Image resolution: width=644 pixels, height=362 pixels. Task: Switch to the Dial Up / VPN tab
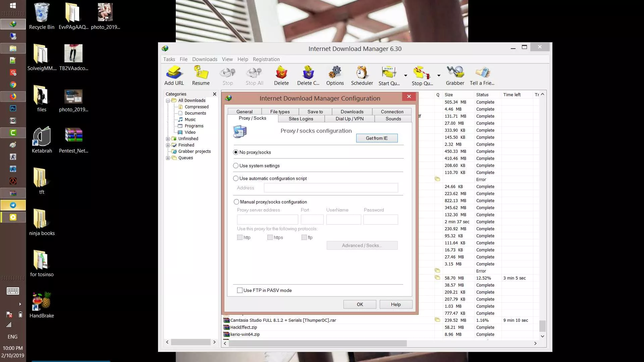pyautogui.click(x=350, y=119)
